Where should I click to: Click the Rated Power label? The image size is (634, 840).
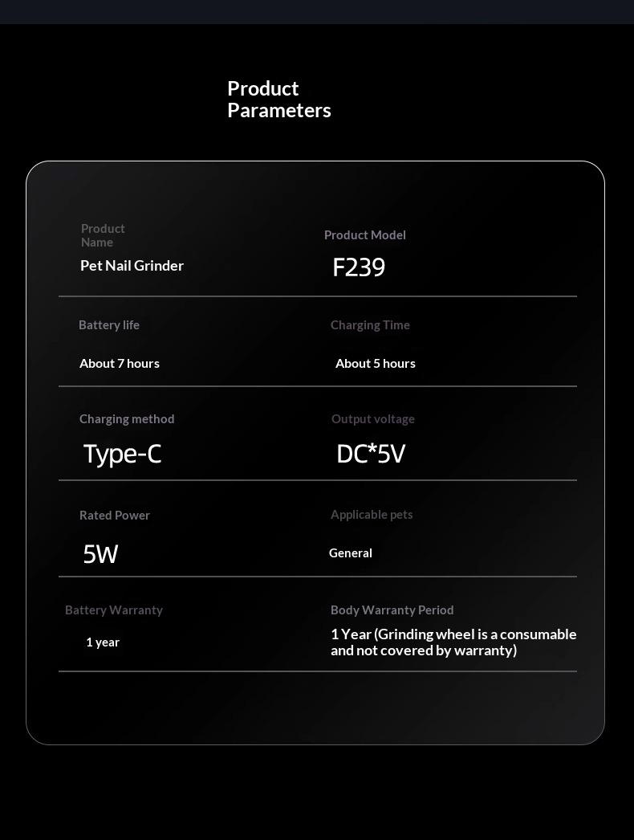[115, 515]
